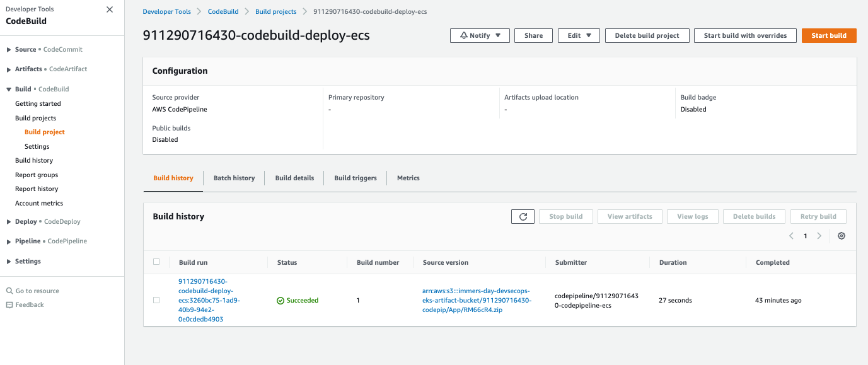868x365 pixels.
Task: Open Developer Tools breadcrumb link
Action: click(x=167, y=12)
